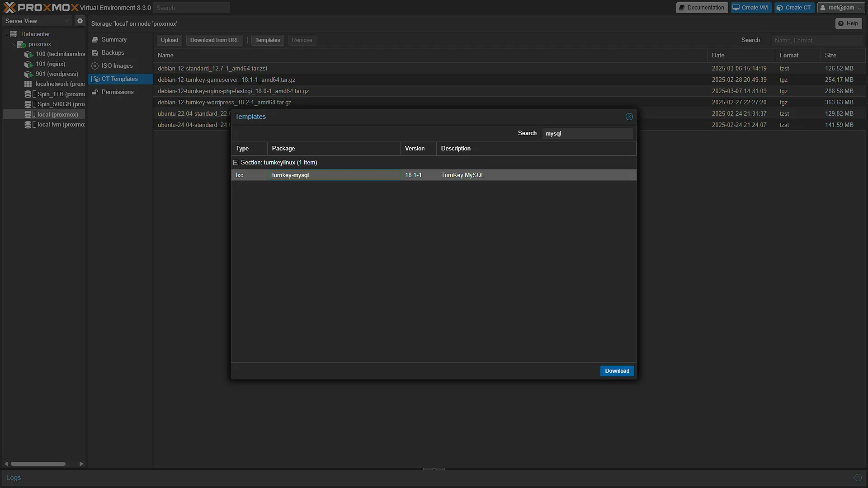The width and height of the screenshot is (868, 488).
Task: Click container icon for 901 wordpress
Action: [x=28, y=74]
